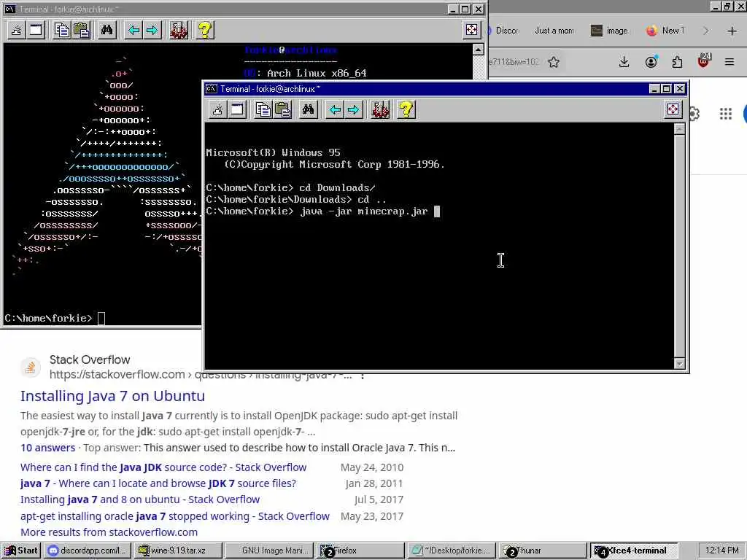Click Copy icon in back terminal toolbar
The width and height of the screenshot is (747, 560).
(62, 31)
